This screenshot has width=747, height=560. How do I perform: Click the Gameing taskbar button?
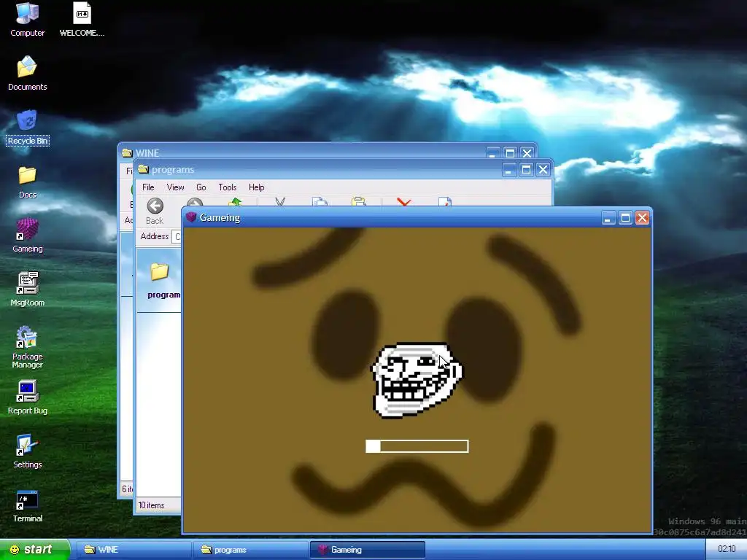coord(368,550)
